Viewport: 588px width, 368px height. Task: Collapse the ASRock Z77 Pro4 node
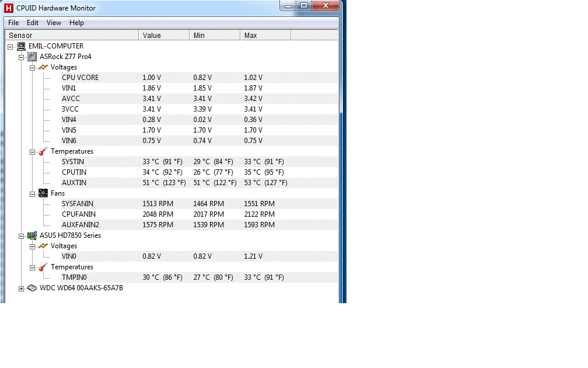(x=22, y=57)
